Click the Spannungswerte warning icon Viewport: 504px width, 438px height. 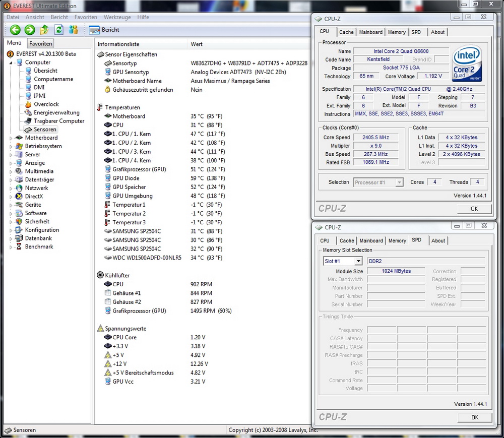tap(100, 329)
